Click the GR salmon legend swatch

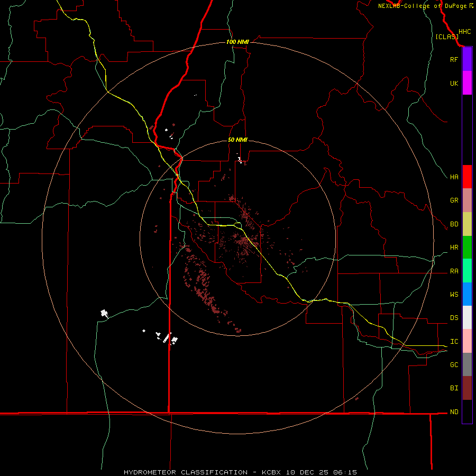coord(467,200)
